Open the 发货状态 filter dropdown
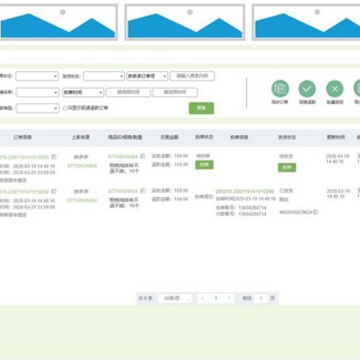Screen dimensions: 360x360 (x=104, y=76)
